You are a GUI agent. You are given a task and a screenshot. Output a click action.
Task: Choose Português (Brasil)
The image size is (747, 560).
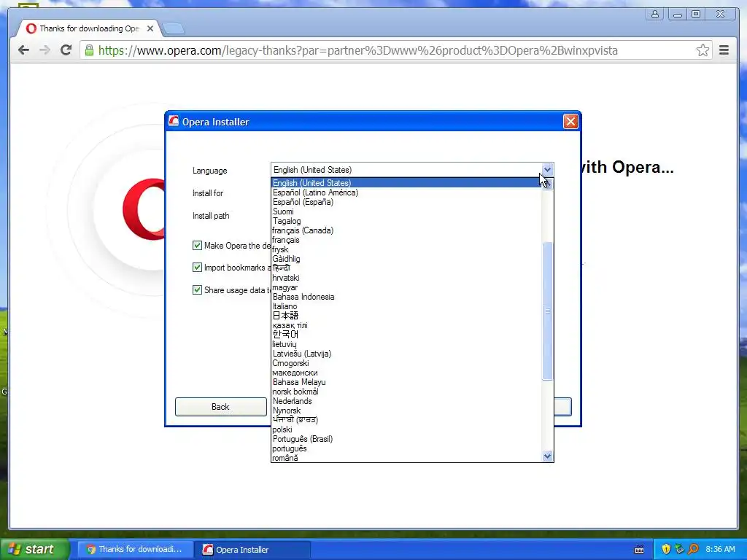tap(406, 439)
